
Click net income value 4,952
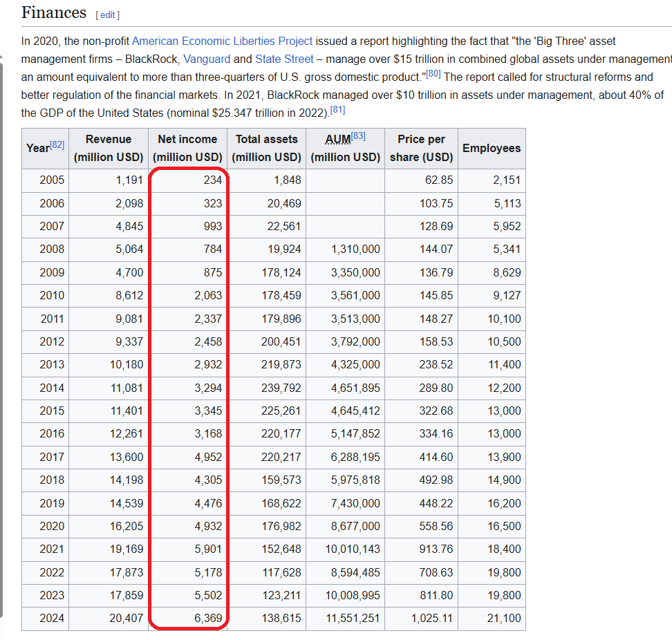point(208,457)
